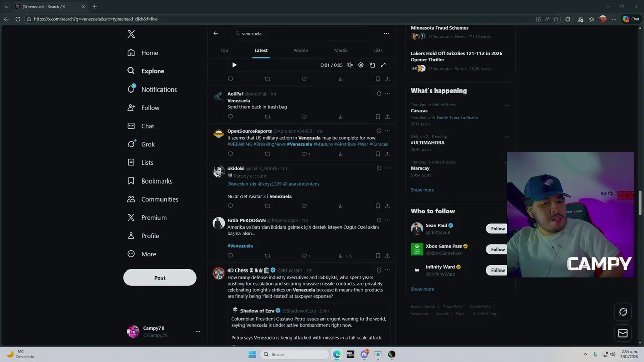Image resolution: width=644 pixels, height=362 pixels.
Task: Open #ULTIMAHORA trend options ellipsis
Action: pyautogui.click(x=507, y=137)
